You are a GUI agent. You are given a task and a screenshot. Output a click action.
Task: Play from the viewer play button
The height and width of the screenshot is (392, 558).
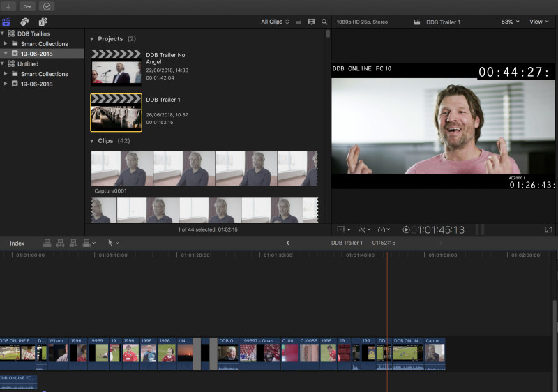(x=406, y=229)
